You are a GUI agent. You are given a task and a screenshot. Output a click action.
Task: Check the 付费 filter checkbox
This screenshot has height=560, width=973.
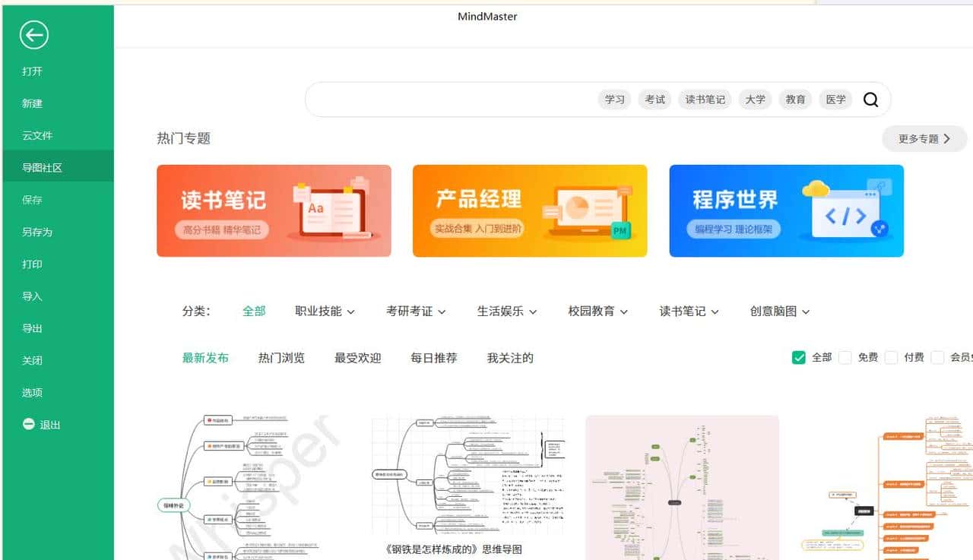pyautogui.click(x=891, y=357)
